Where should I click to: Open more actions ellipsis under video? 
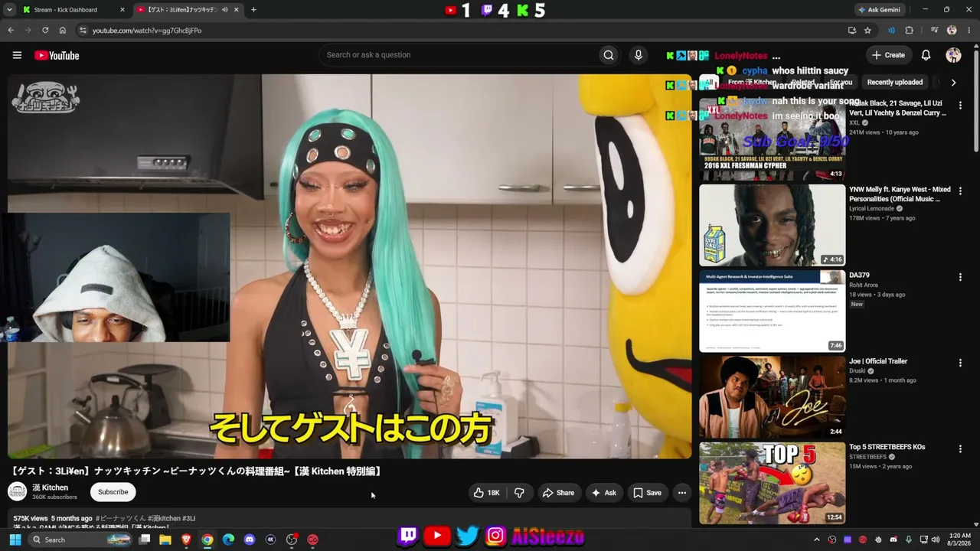point(681,493)
